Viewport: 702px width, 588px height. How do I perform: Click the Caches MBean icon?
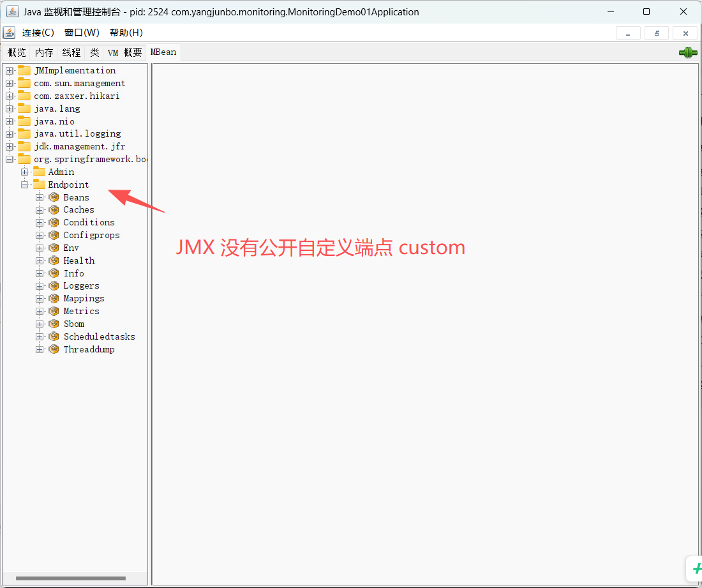54,209
